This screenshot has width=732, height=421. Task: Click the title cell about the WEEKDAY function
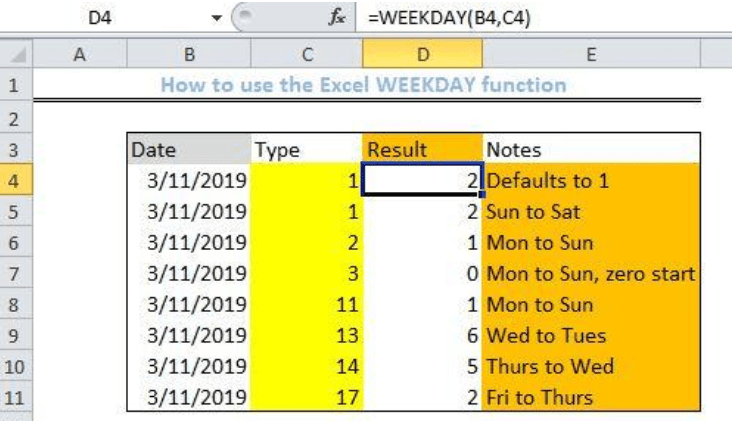(x=363, y=85)
